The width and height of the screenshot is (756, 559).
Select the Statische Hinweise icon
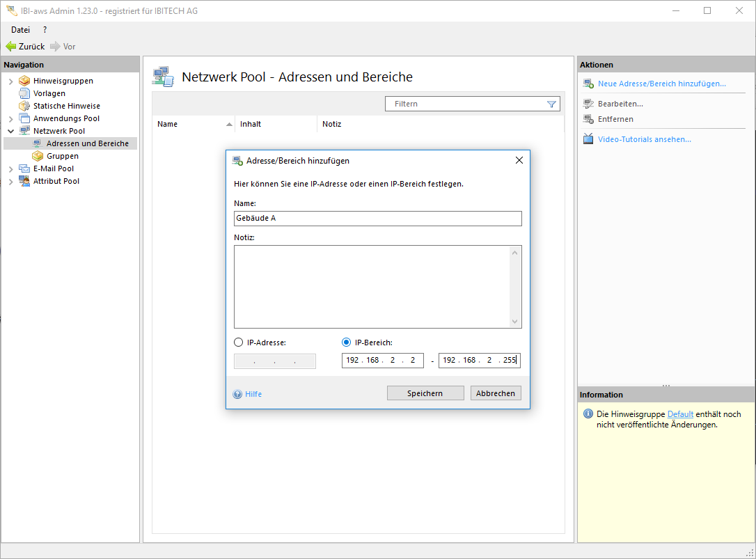(x=24, y=106)
